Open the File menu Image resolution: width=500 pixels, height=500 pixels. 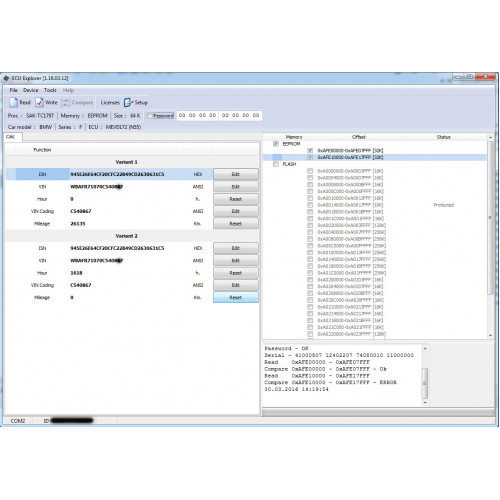tap(13, 90)
